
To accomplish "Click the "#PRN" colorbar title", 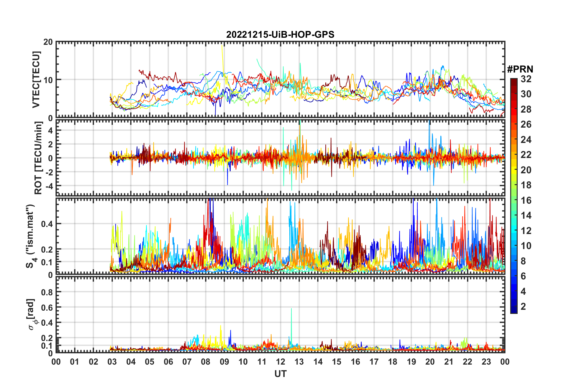I will (520, 69).
